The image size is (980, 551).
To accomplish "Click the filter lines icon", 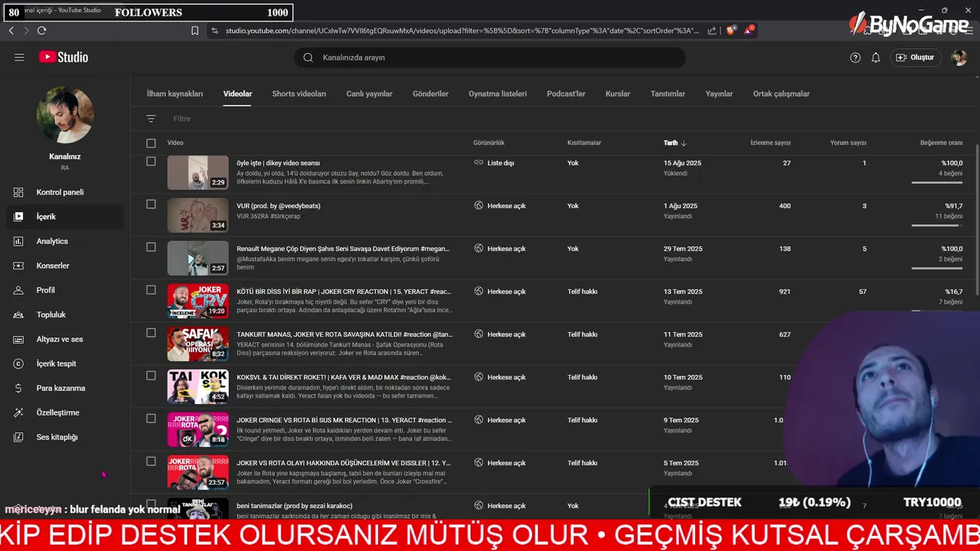I will pos(151,119).
